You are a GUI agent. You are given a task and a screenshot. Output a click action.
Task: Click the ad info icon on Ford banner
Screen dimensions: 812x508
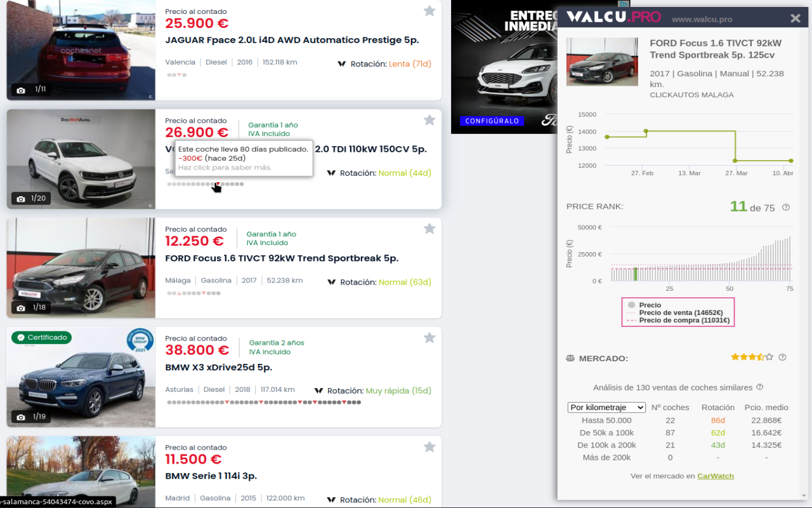coord(624,4)
